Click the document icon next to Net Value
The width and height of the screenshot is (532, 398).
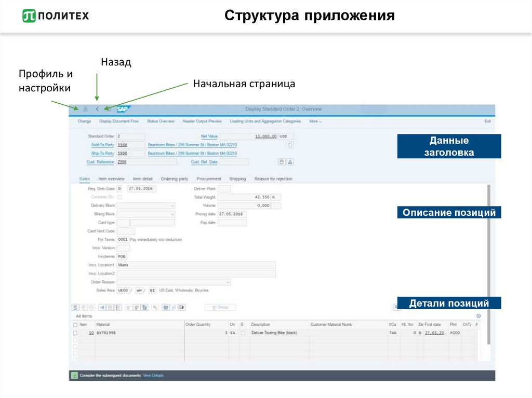pos(290,145)
